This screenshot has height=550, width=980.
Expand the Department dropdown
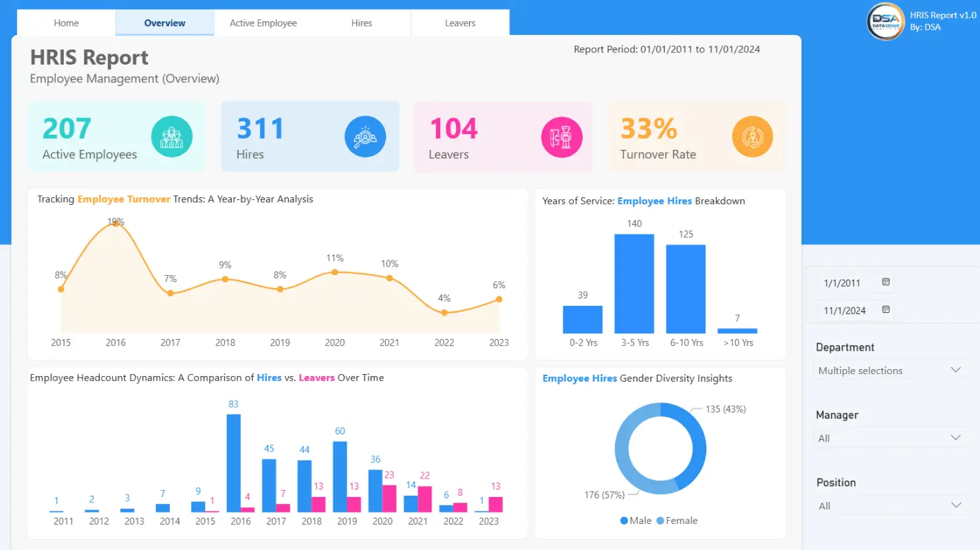point(955,370)
